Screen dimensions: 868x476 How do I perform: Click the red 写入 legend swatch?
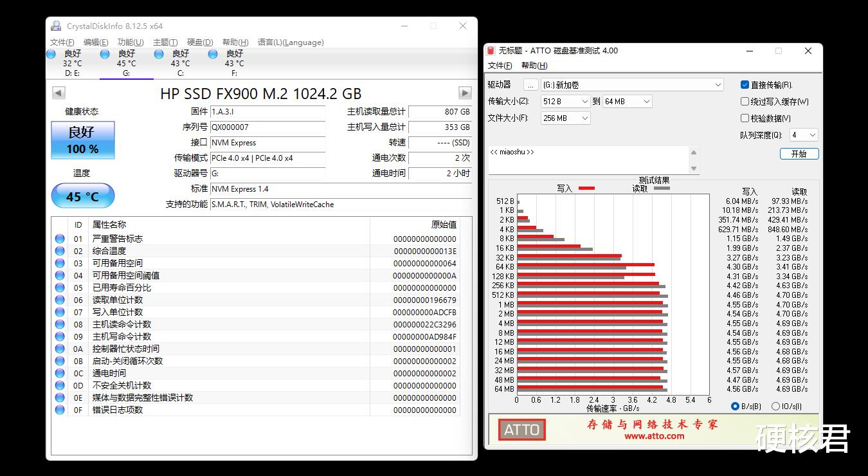pos(586,188)
